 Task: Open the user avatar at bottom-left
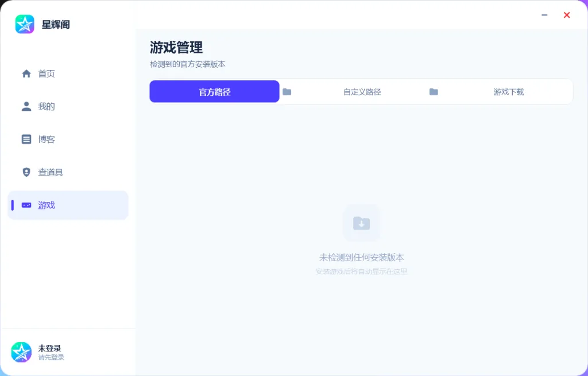(x=21, y=352)
